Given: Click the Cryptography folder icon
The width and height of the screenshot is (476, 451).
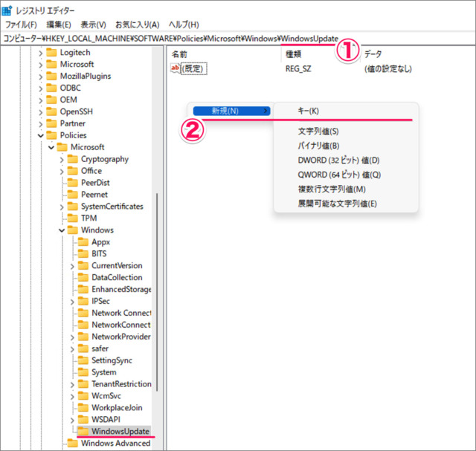Looking at the screenshot, I should click(x=73, y=159).
